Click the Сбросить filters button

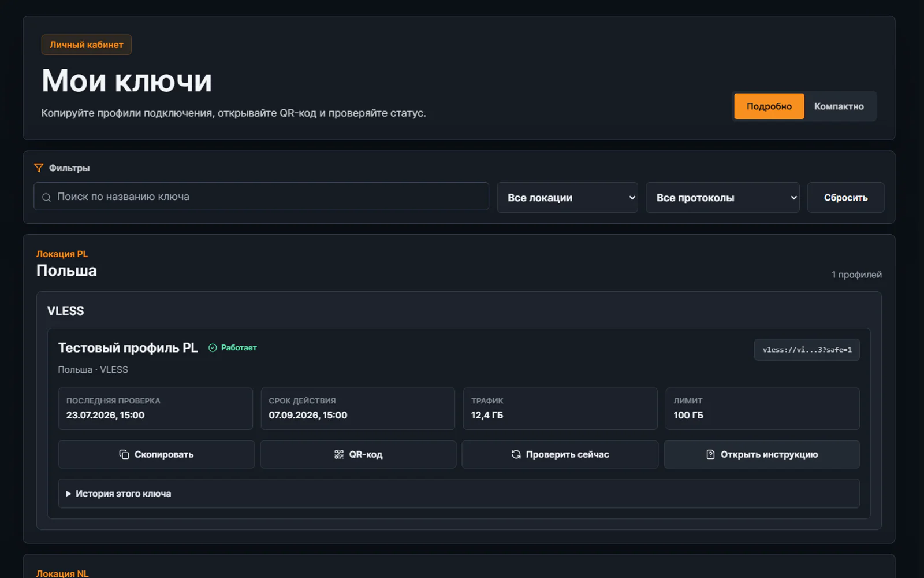click(x=845, y=198)
